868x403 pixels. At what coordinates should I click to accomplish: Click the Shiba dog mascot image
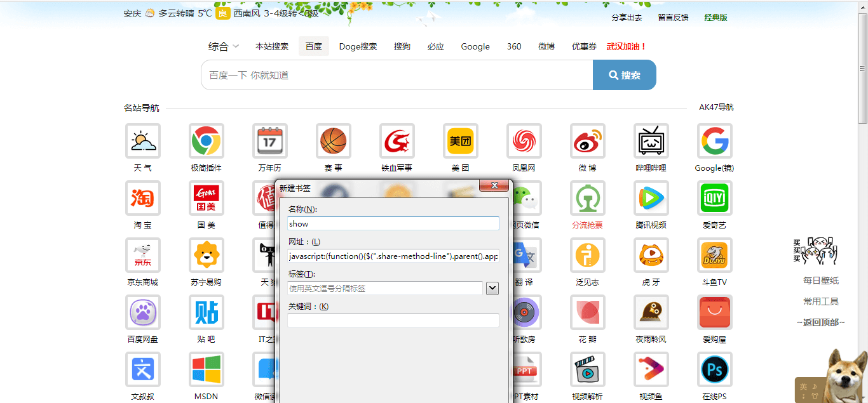(847, 376)
